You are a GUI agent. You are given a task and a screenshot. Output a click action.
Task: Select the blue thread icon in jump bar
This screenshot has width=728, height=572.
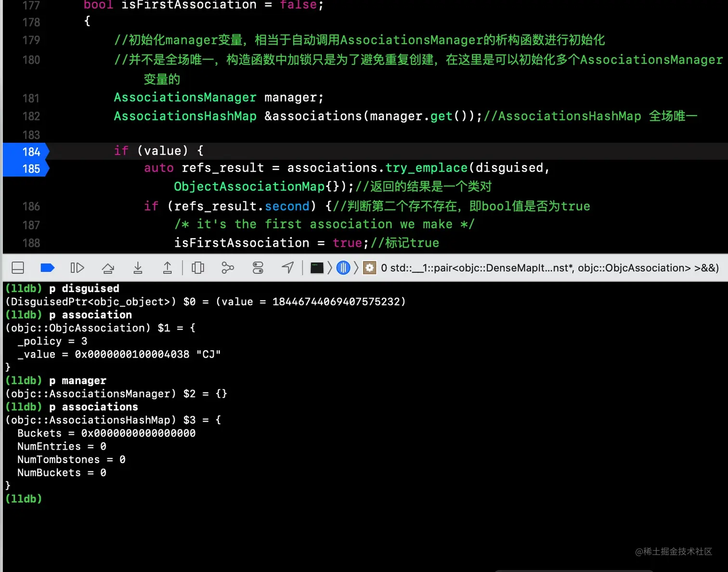coord(343,268)
